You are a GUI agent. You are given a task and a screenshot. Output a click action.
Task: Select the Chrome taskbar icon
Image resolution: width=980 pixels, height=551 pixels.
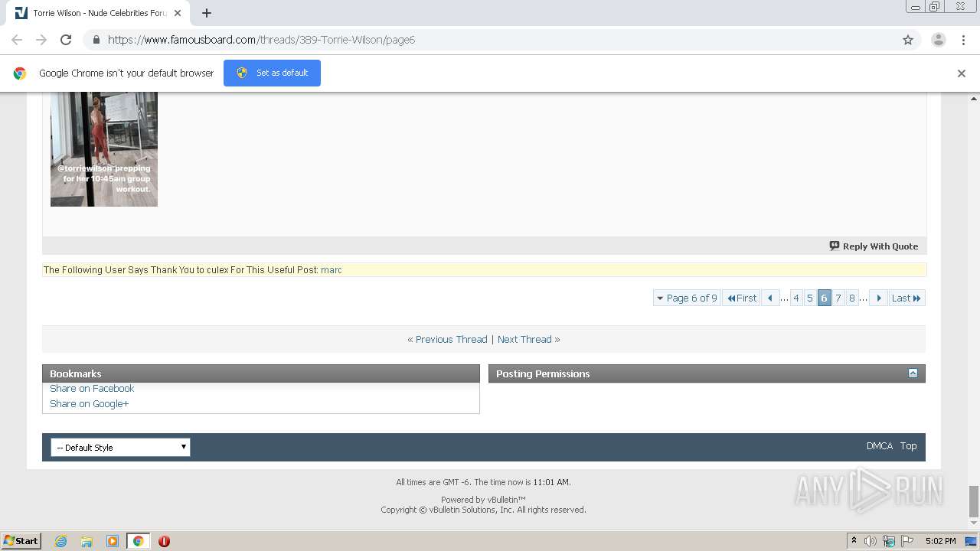pyautogui.click(x=138, y=541)
